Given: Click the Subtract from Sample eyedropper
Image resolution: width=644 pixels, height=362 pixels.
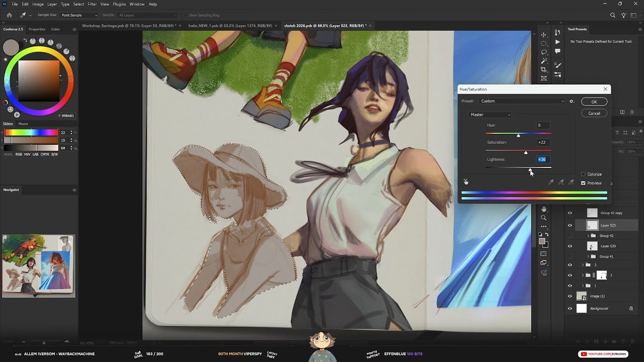Looking at the screenshot, I should 571,183.
